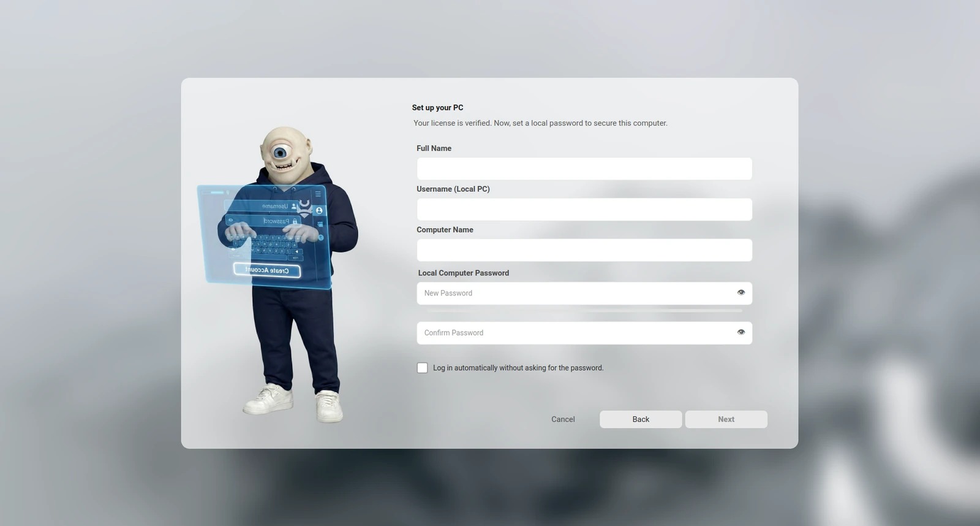Cancel the PC setup
This screenshot has height=526, width=980.
(563, 419)
